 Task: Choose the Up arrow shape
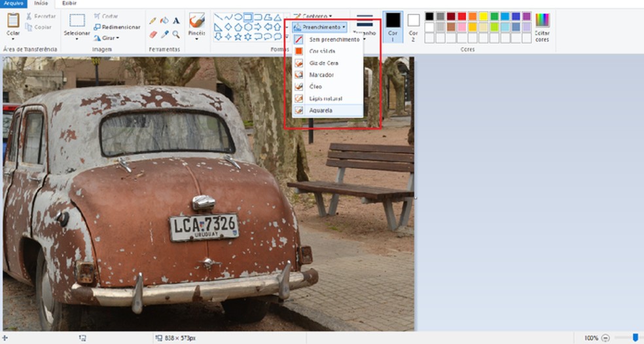(x=277, y=27)
